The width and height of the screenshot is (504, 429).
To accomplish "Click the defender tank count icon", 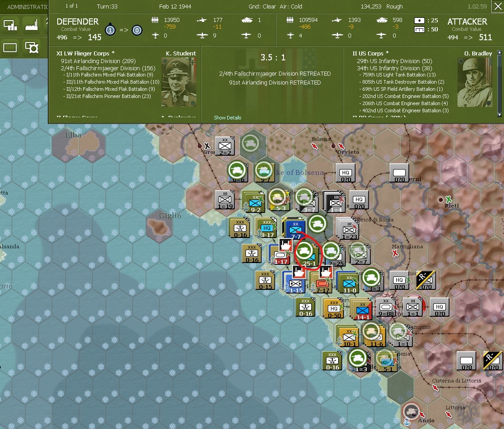I will (x=246, y=20).
